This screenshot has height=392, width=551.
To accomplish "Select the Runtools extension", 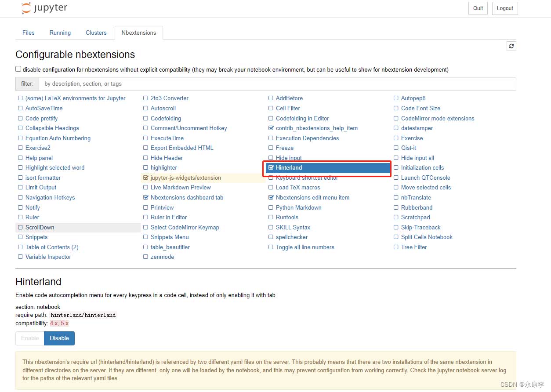I will tap(287, 218).
